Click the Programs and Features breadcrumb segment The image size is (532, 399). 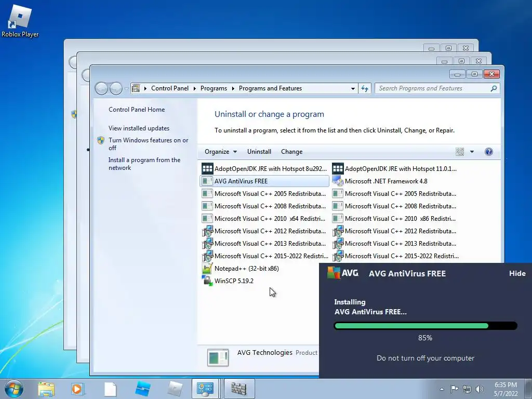point(270,88)
